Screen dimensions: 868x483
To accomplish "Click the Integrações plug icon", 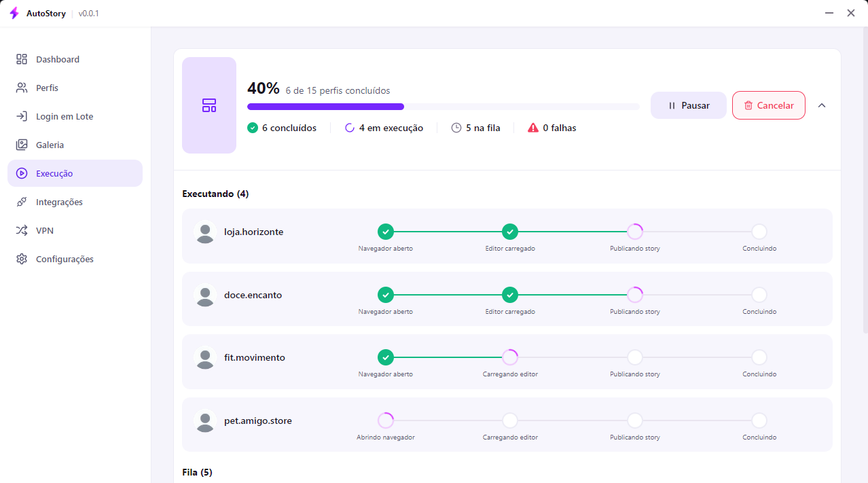I will click(x=22, y=202).
